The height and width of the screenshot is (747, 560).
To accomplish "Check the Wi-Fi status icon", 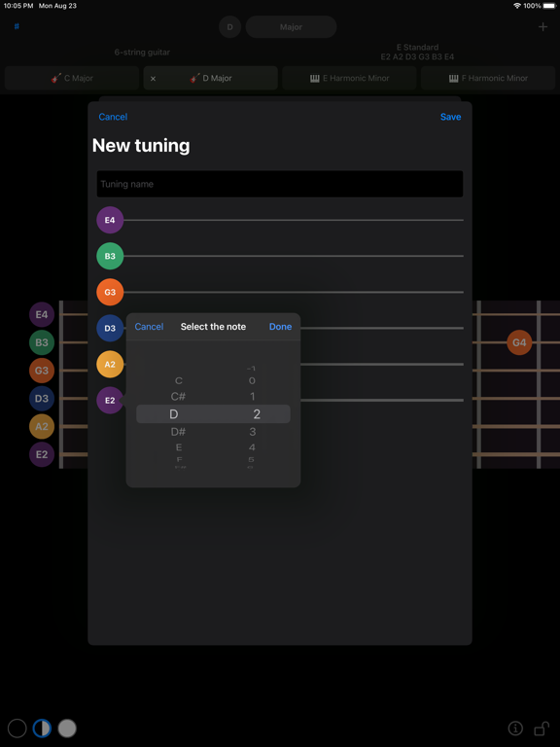I will click(x=517, y=6).
